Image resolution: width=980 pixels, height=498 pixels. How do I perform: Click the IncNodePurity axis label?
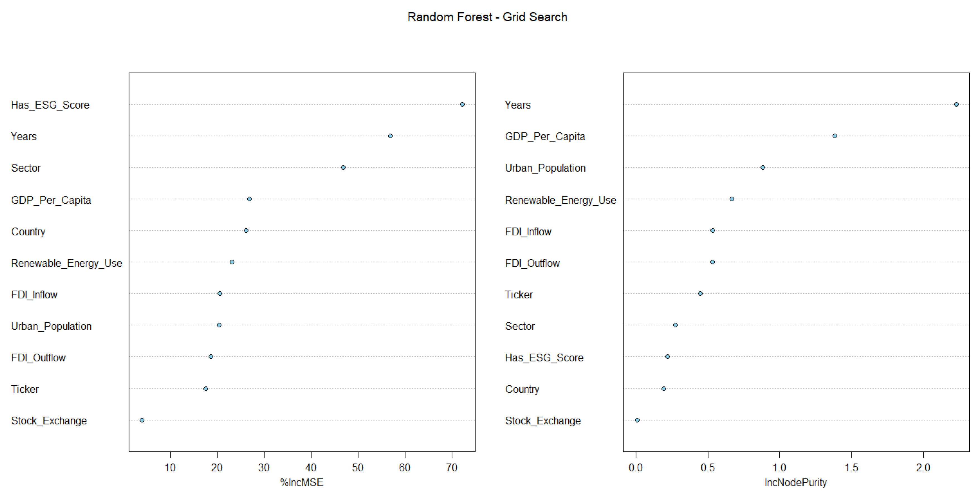click(795, 482)
